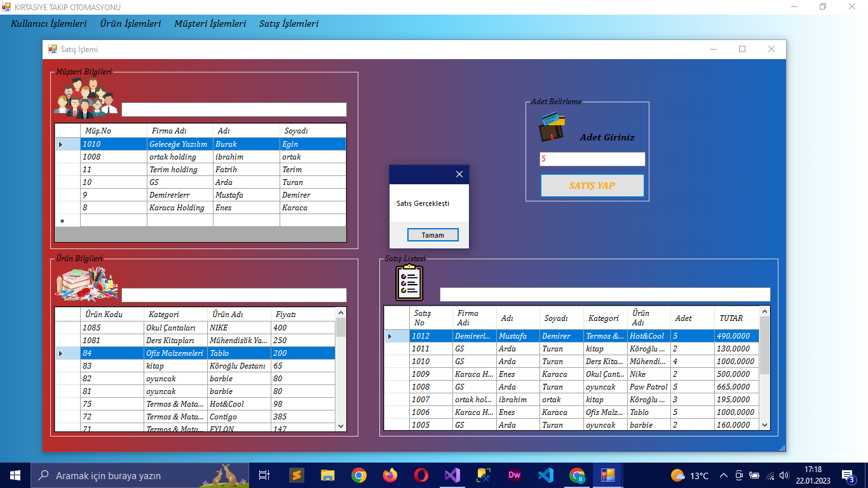Open the Kullanıcı İşlemleri menu
Viewport: 868px width, 488px height.
(x=49, y=24)
